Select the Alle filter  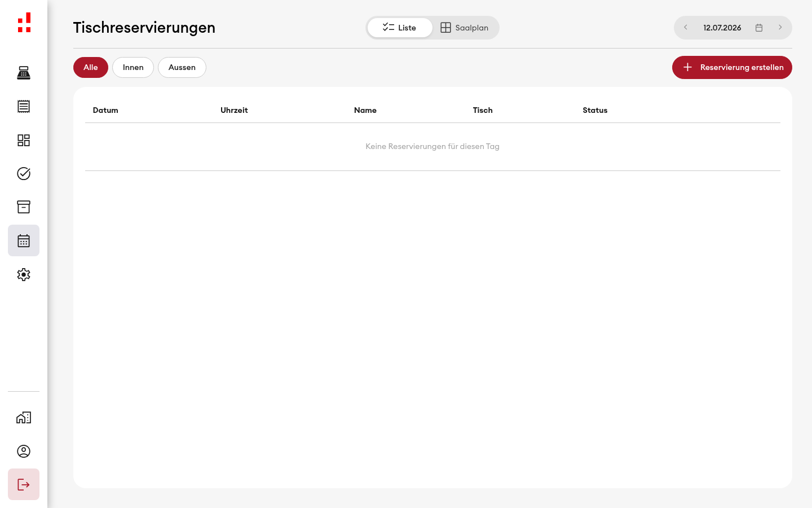[x=91, y=67]
